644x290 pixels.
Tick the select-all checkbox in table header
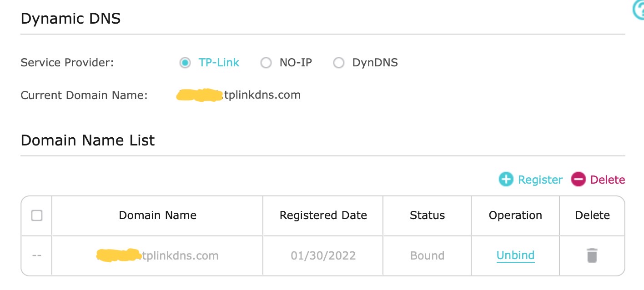tap(37, 215)
